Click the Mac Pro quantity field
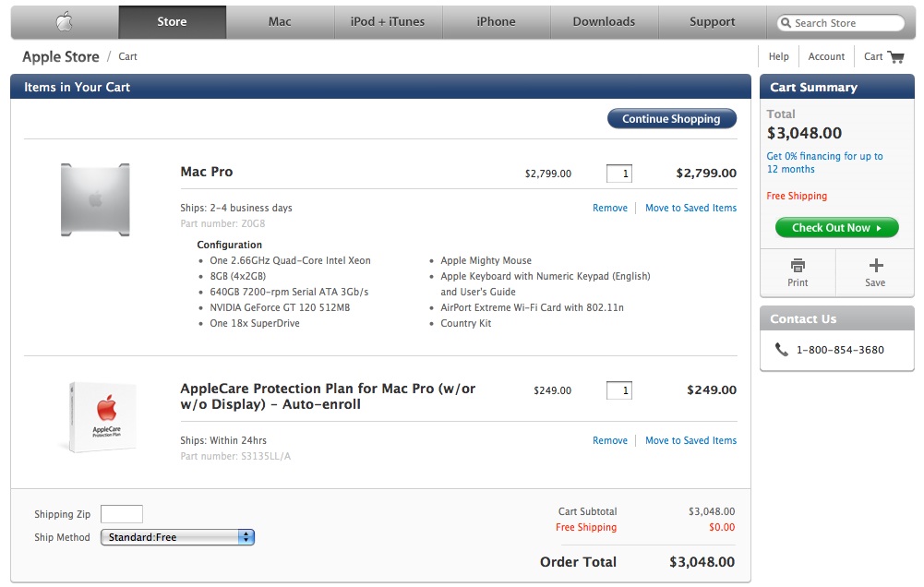 pos(619,173)
